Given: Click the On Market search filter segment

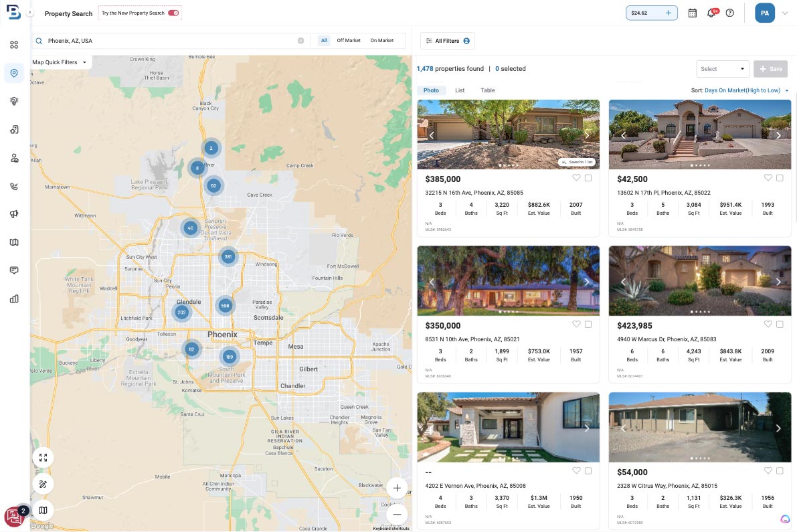Looking at the screenshot, I should click(381, 40).
